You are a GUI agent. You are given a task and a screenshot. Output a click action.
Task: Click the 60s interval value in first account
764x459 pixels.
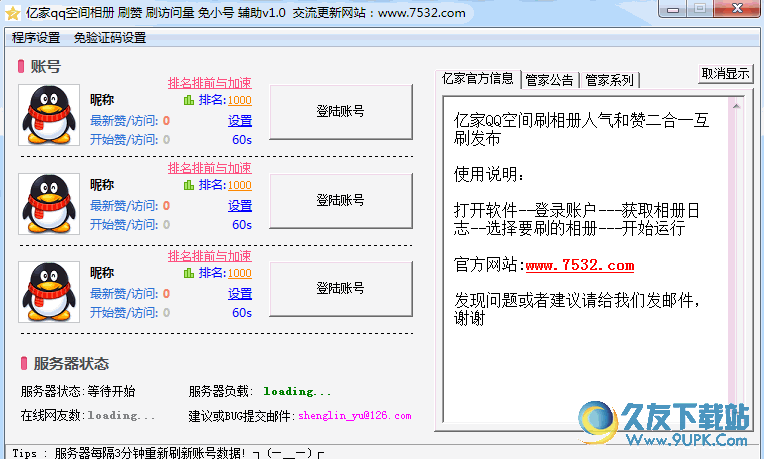point(242,140)
